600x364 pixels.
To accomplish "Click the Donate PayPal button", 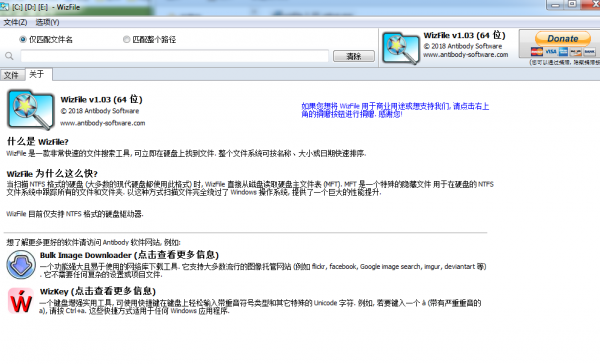I will tap(563, 38).
